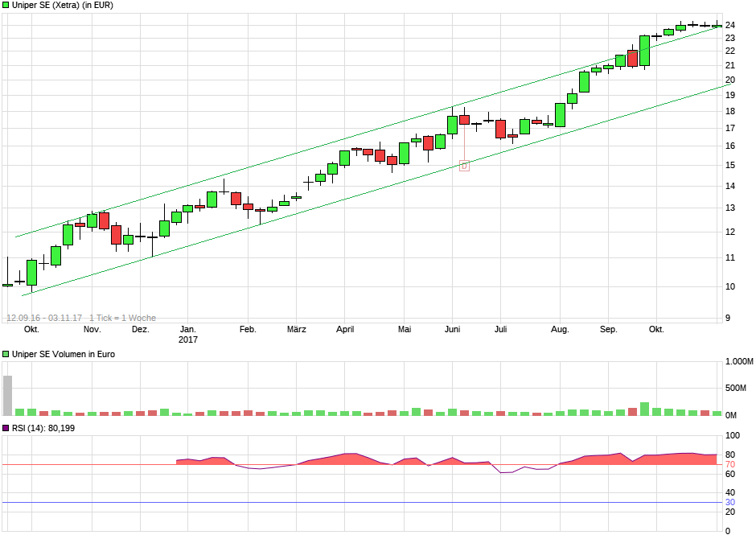Click the 'Nov.' month label
This screenshot has height=539, width=756.
[x=92, y=329]
